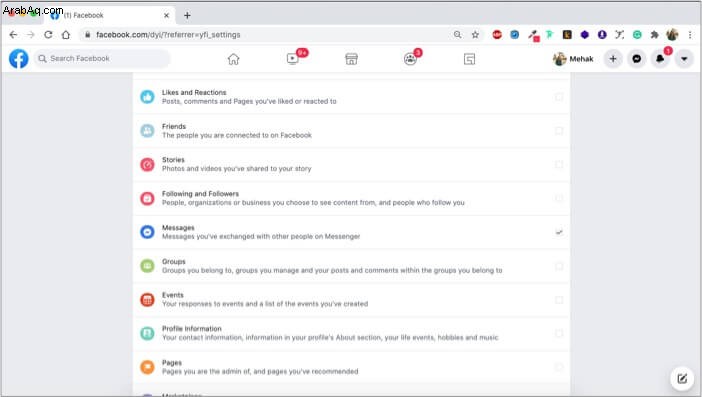Open the notifications bell icon

660,59
